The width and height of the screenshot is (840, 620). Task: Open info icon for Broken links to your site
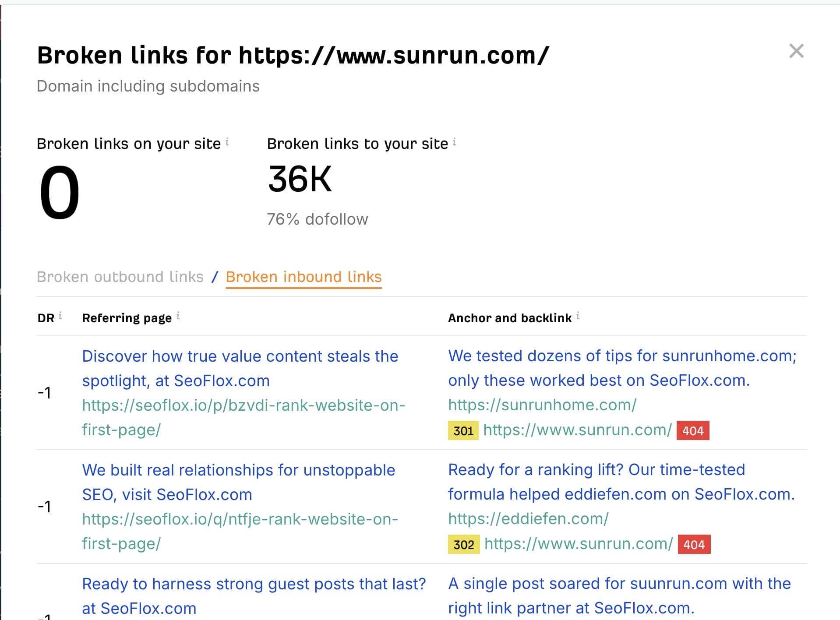pyautogui.click(x=454, y=140)
